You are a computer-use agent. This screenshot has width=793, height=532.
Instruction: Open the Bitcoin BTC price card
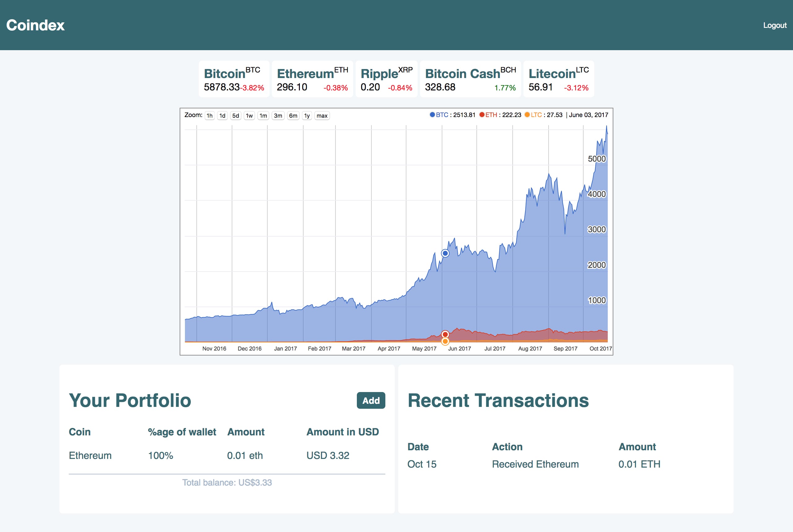234,79
